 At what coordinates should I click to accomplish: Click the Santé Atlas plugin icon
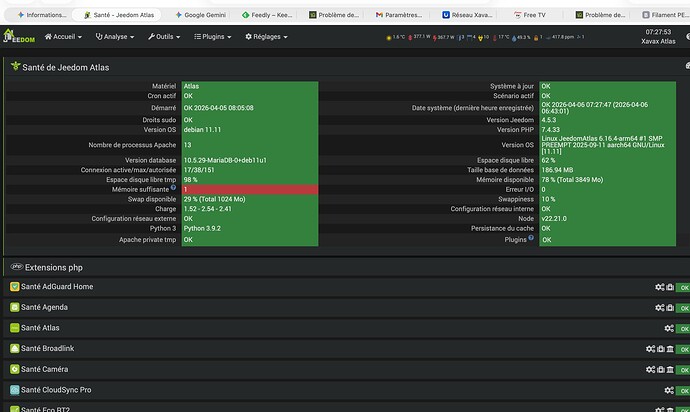pos(15,328)
